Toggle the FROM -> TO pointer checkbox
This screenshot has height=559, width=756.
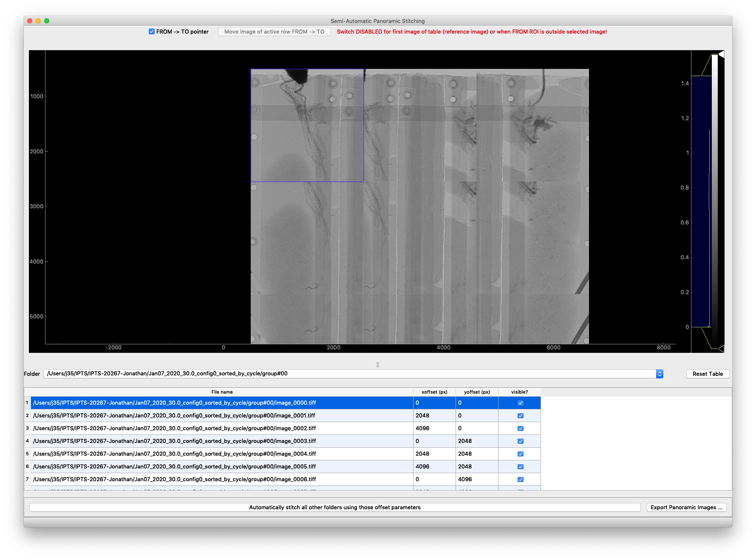(152, 32)
